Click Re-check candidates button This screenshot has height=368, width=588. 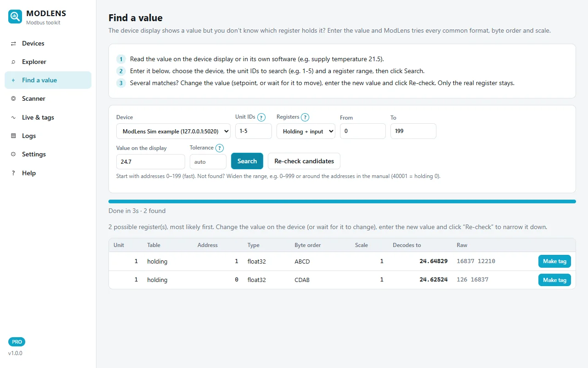click(x=304, y=161)
